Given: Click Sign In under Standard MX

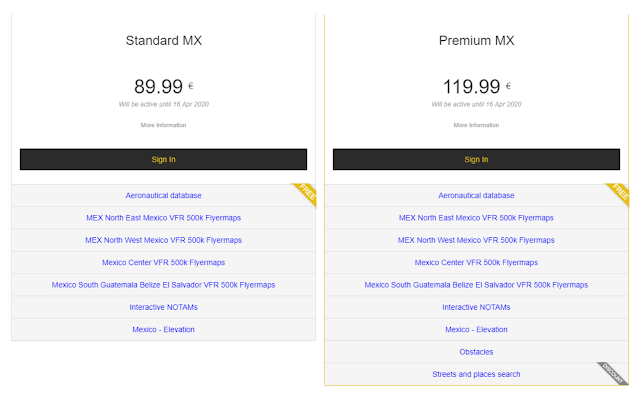Looking at the screenshot, I should [x=163, y=159].
